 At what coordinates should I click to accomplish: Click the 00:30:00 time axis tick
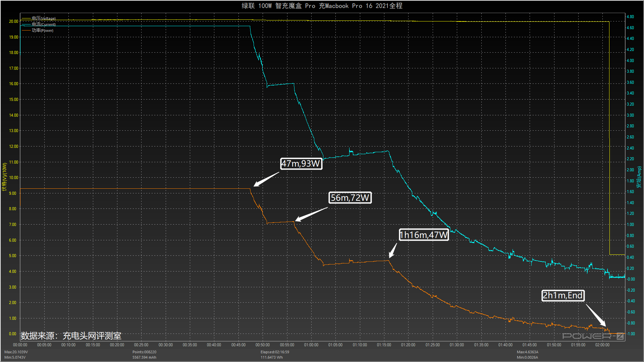tap(165, 345)
